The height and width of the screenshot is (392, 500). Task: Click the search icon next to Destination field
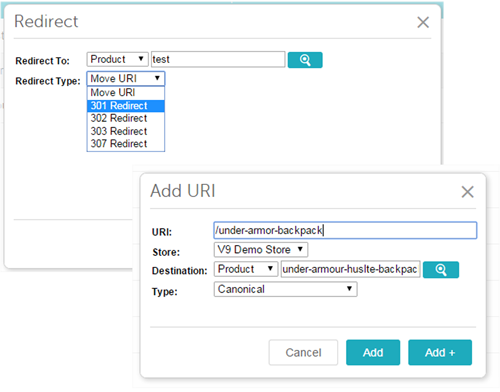(x=441, y=270)
